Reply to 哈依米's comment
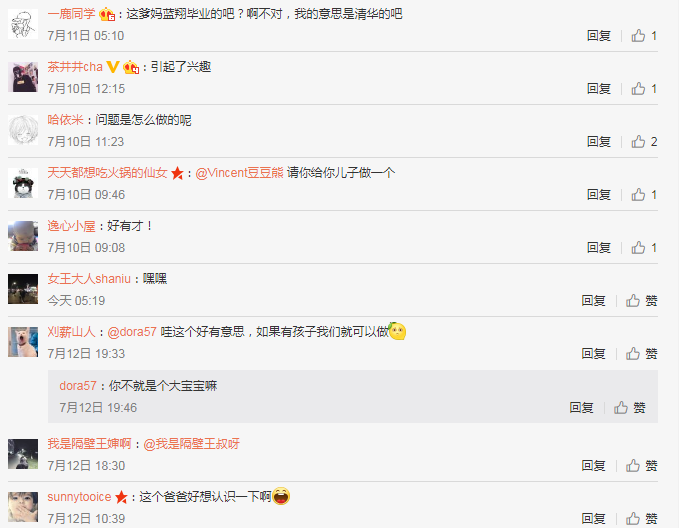Viewport: 679px width, 528px height. click(x=598, y=142)
